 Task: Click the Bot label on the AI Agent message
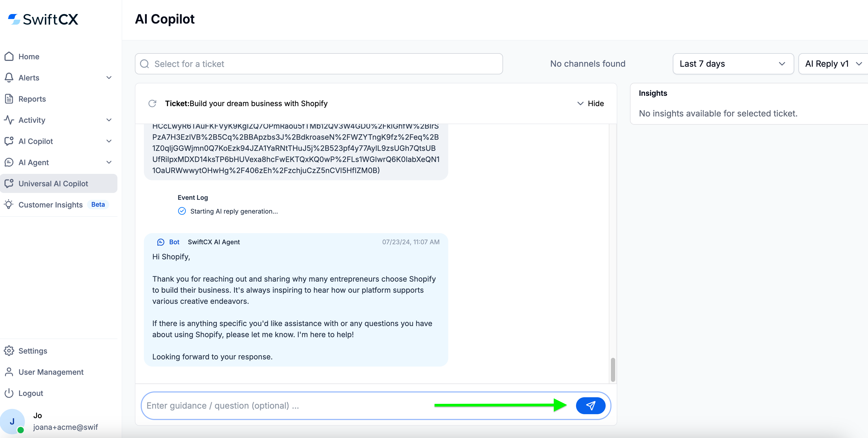pyautogui.click(x=175, y=242)
